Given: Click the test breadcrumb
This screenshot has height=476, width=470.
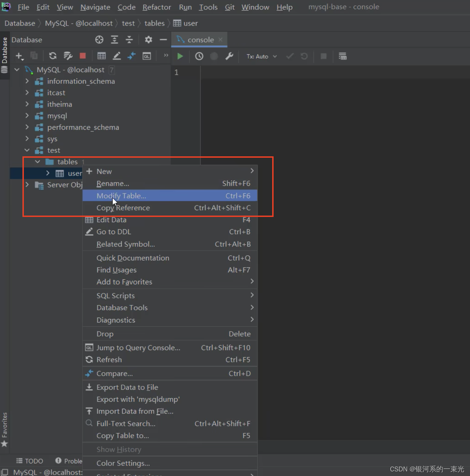Looking at the screenshot, I should tap(128, 23).
